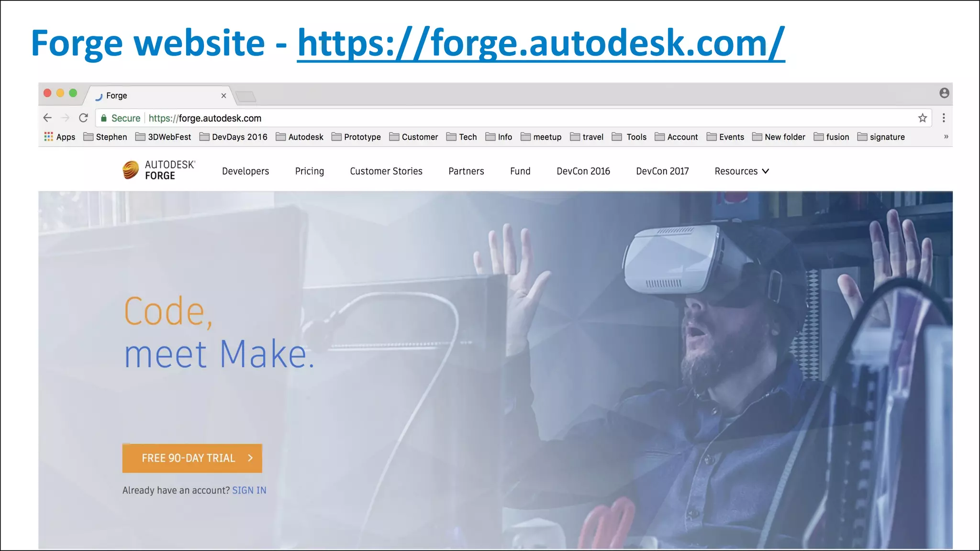Open the signature bookmark folder
Viewport: 980px width, 551px height.
pos(881,137)
